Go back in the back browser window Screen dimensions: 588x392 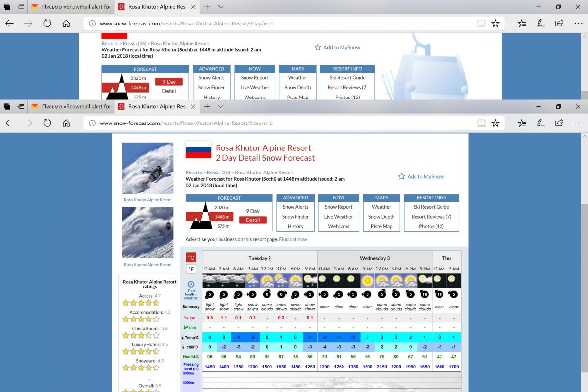10,23
